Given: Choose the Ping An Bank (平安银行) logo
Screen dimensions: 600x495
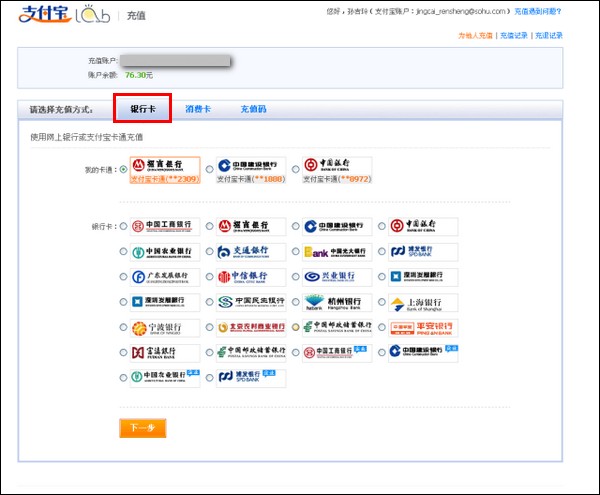Looking at the screenshot, I should 423,327.
